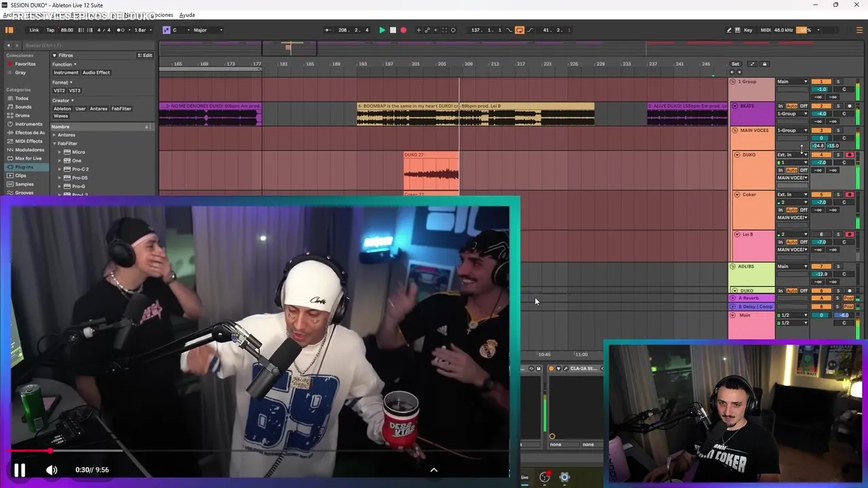Collapse the FabFilter plug-in folder
The width and height of the screenshot is (868, 488).
[55, 144]
